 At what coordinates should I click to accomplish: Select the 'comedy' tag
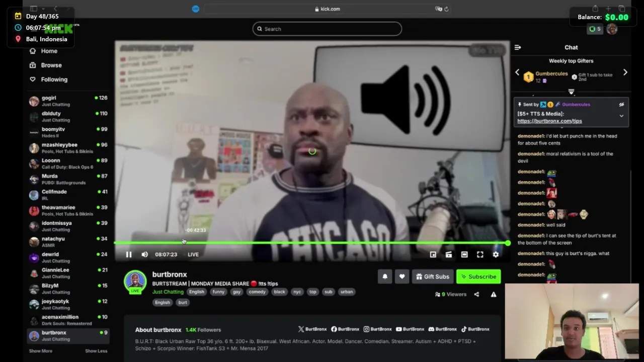[257, 292]
